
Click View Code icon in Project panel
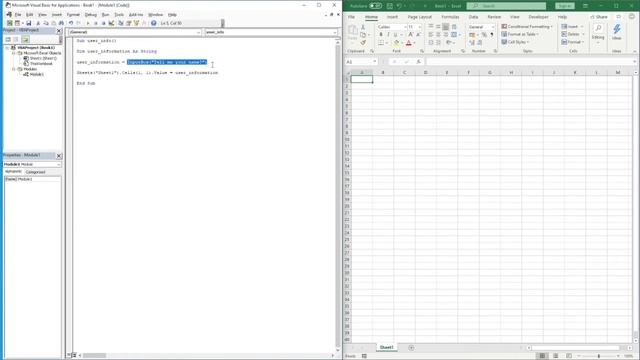click(8, 39)
